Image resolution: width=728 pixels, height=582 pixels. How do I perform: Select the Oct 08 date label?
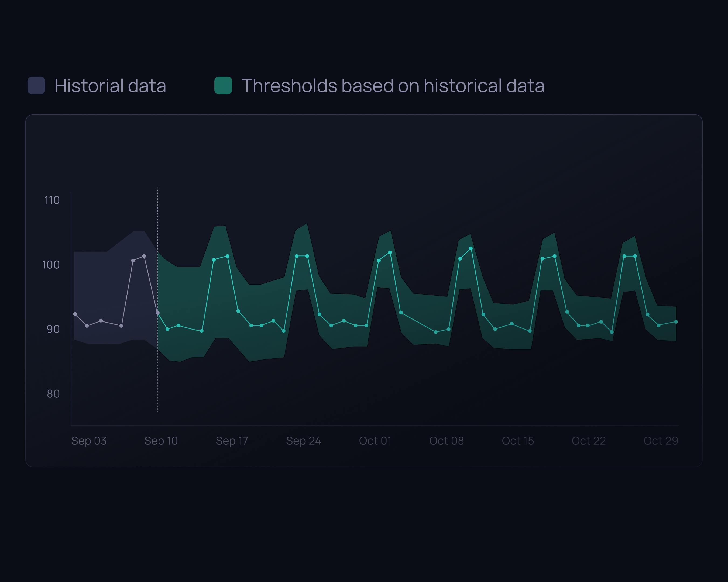tap(447, 441)
